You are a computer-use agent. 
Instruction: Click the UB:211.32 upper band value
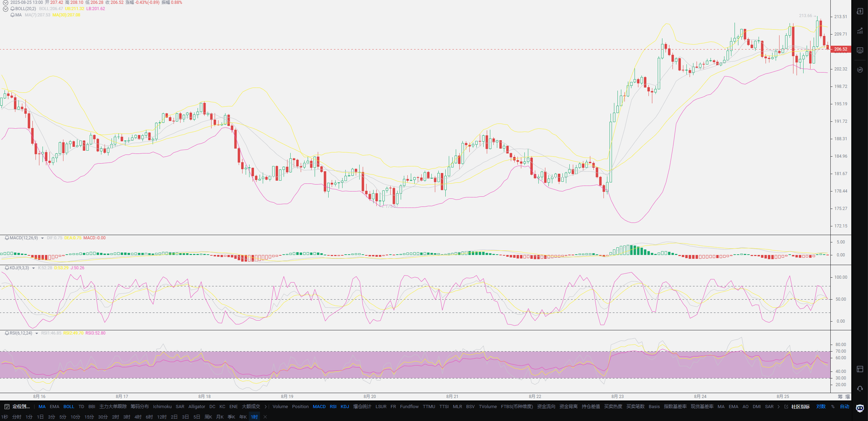pyautogui.click(x=75, y=9)
